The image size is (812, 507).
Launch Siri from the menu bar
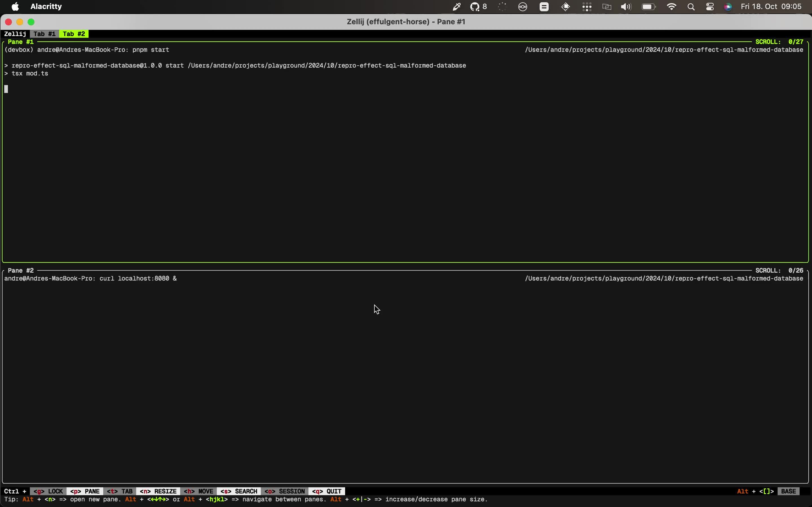728,7
